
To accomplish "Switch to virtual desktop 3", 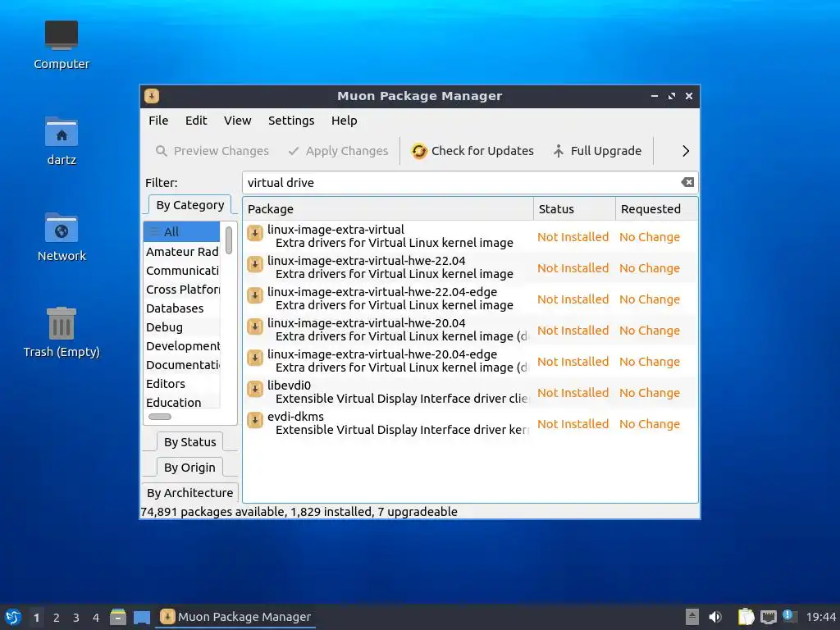I will click(x=76, y=618).
